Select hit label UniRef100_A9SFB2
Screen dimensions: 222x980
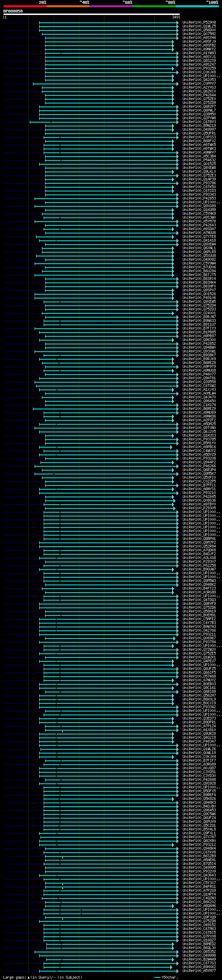coord(199,46)
